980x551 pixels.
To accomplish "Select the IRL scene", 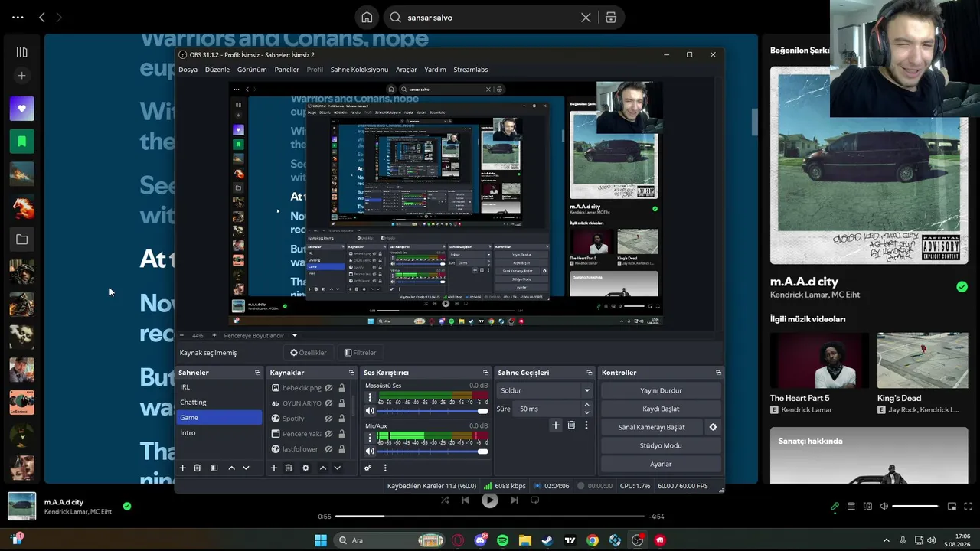I will tap(220, 387).
